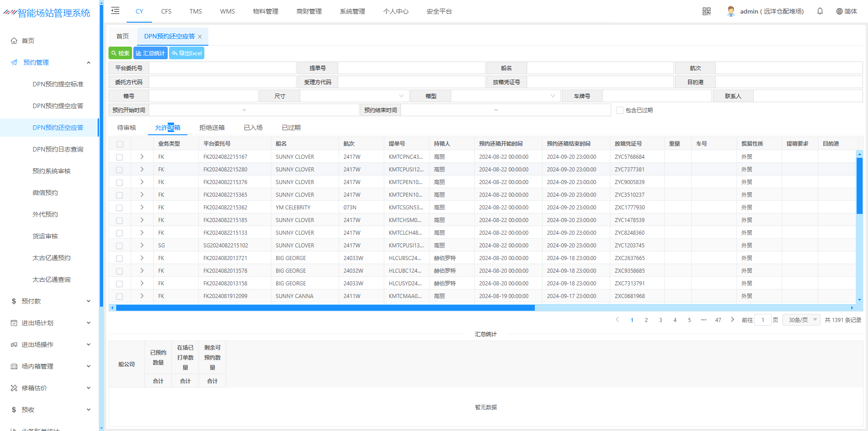
Task: Tick checkbox for row FK2024082215167
Action: click(119, 157)
